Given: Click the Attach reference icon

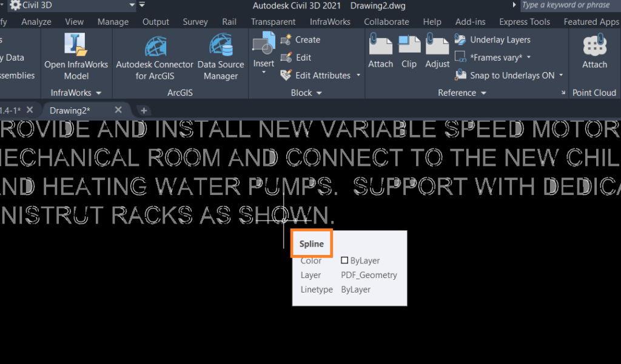Looking at the screenshot, I should click(x=380, y=44).
